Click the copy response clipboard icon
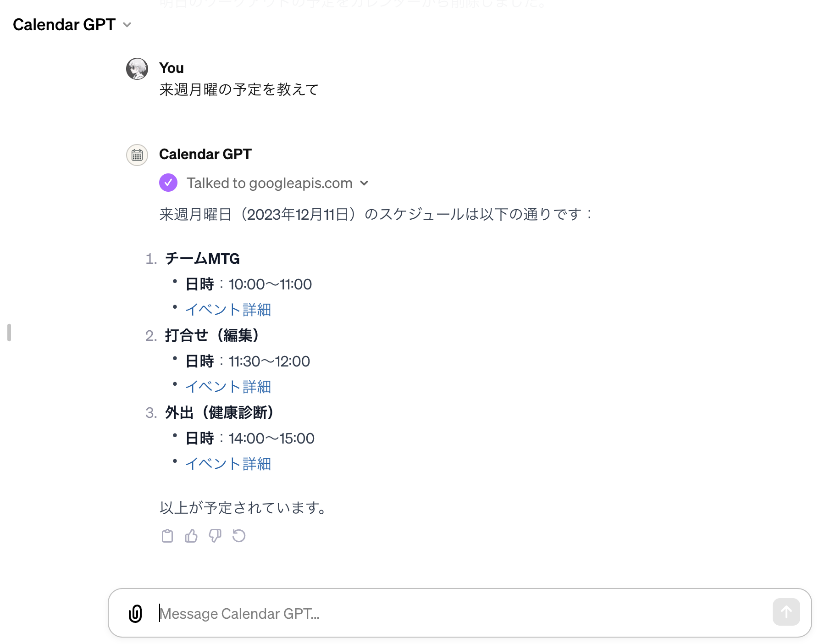819x644 pixels. click(167, 536)
